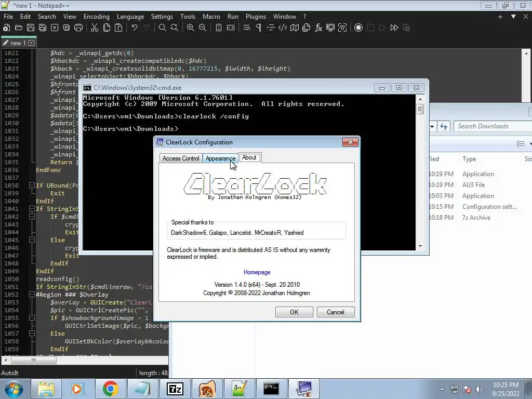Screen dimensions: 532x399
Task: Close the ClearLock Configuration dialog
Action: point(350,142)
